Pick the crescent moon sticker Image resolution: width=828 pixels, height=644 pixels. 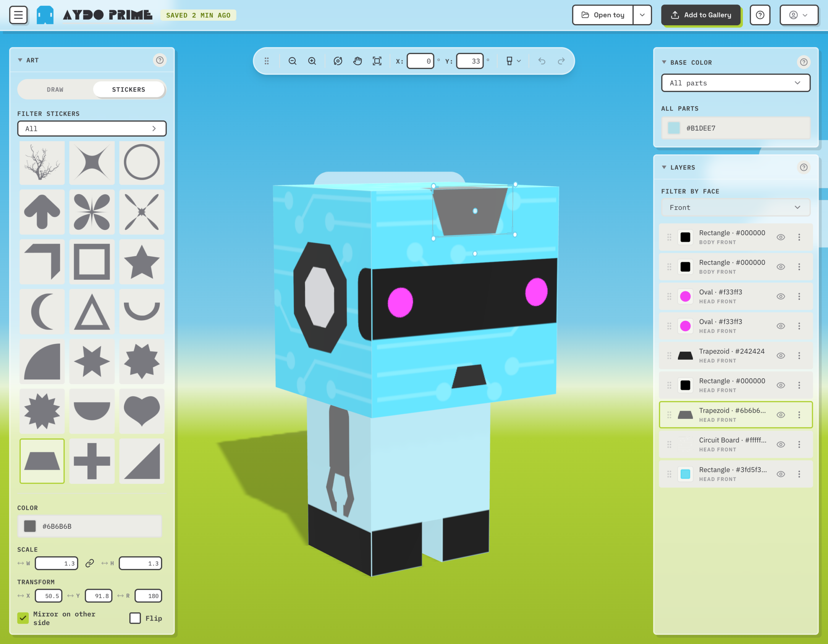[x=42, y=311]
